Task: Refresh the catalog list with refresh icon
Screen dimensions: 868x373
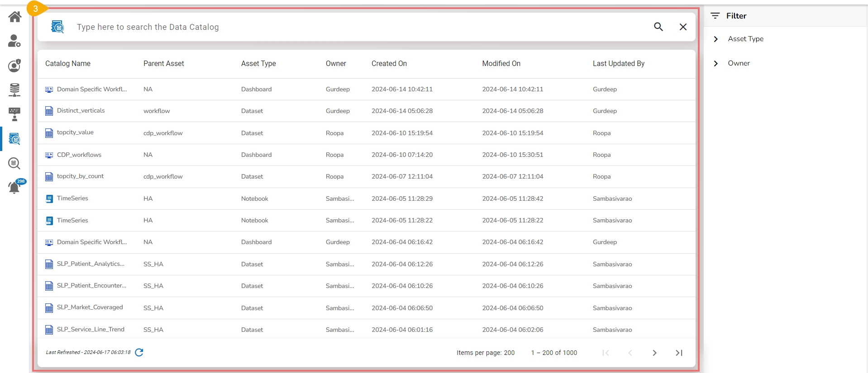Action: 139,352
